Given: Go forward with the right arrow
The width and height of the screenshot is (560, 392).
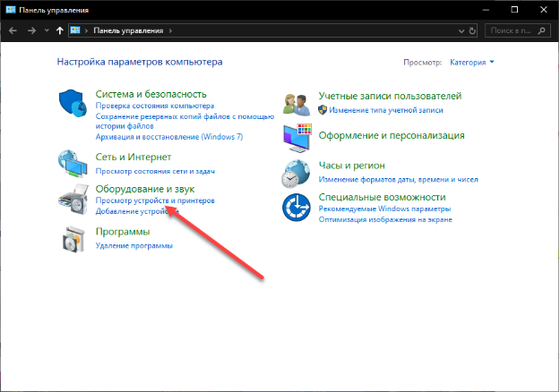Looking at the screenshot, I should click(x=31, y=30).
